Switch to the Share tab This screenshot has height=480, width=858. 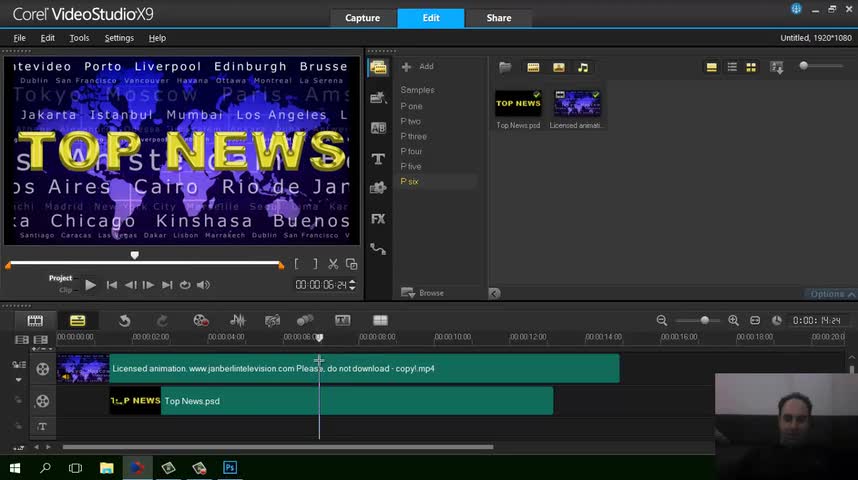point(498,18)
